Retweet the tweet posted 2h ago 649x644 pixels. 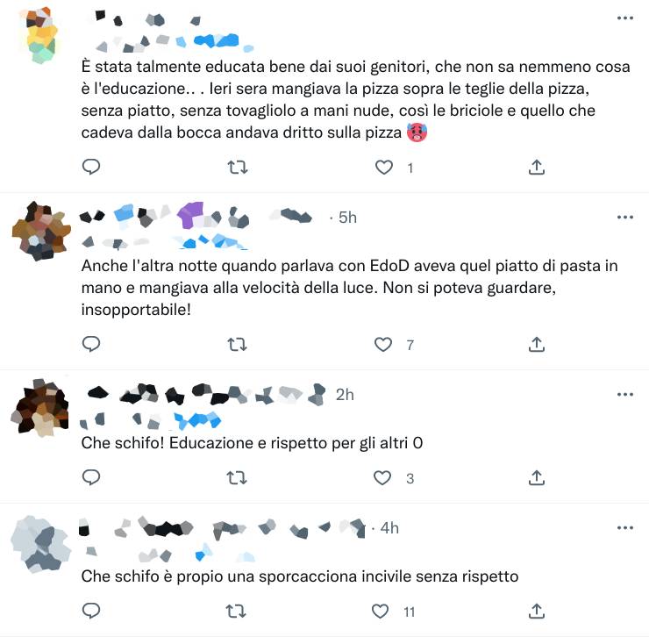pos(237,478)
